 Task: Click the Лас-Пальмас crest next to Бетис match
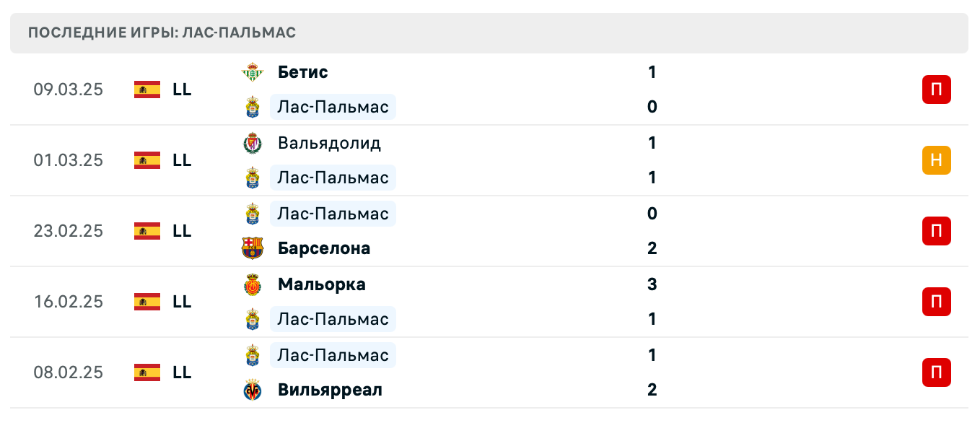coord(254,107)
